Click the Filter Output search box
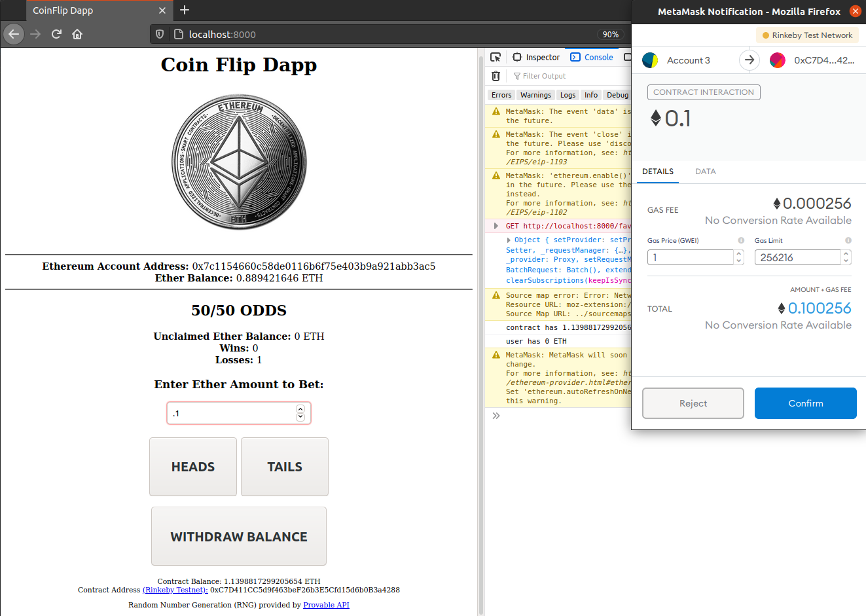The height and width of the screenshot is (616, 866). [x=569, y=76]
